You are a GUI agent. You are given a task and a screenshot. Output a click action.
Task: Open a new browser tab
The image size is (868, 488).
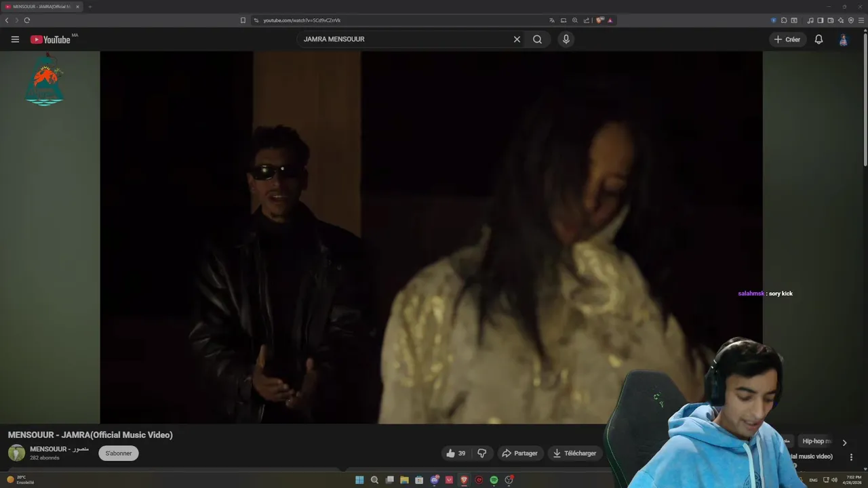point(90,7)
